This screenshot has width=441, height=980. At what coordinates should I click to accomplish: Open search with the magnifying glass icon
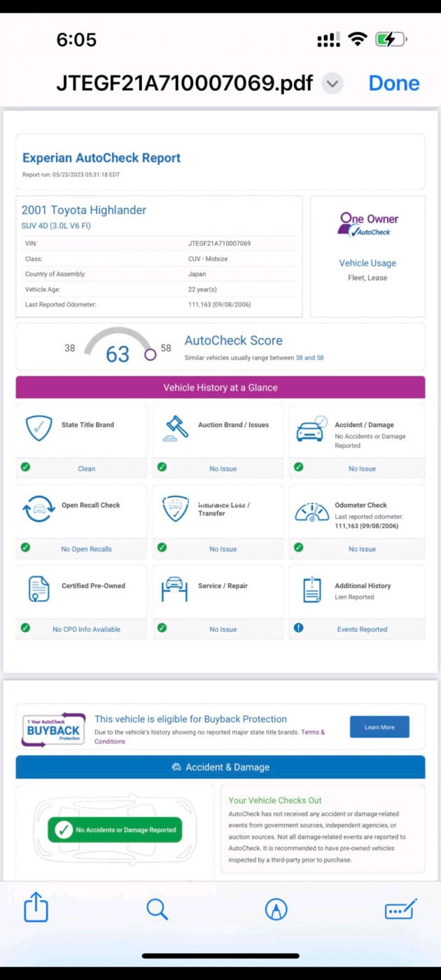(157, 909)
